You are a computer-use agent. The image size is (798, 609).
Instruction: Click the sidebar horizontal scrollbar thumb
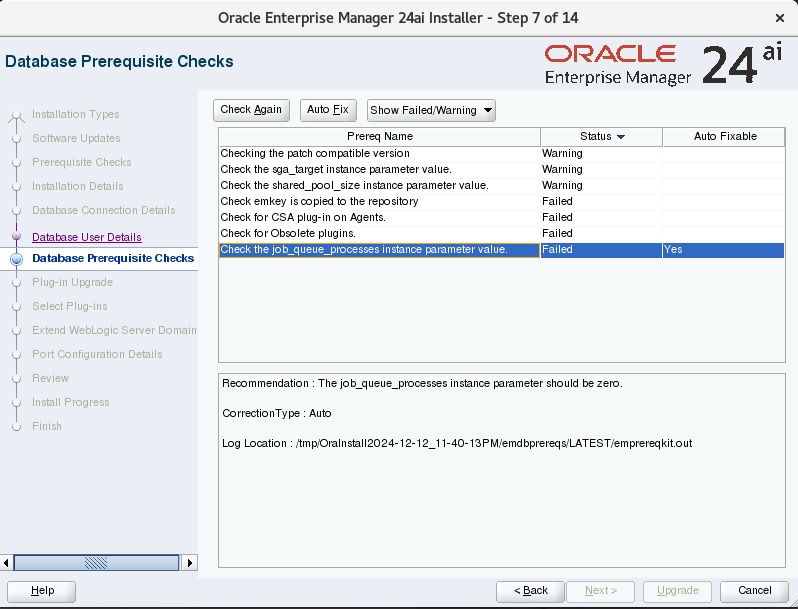(x=96, y=563)
